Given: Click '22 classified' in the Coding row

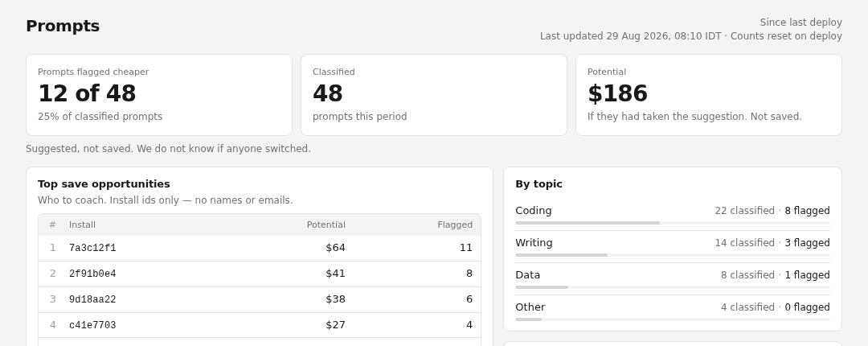Looking at the screenshot, I should [744, 211].
